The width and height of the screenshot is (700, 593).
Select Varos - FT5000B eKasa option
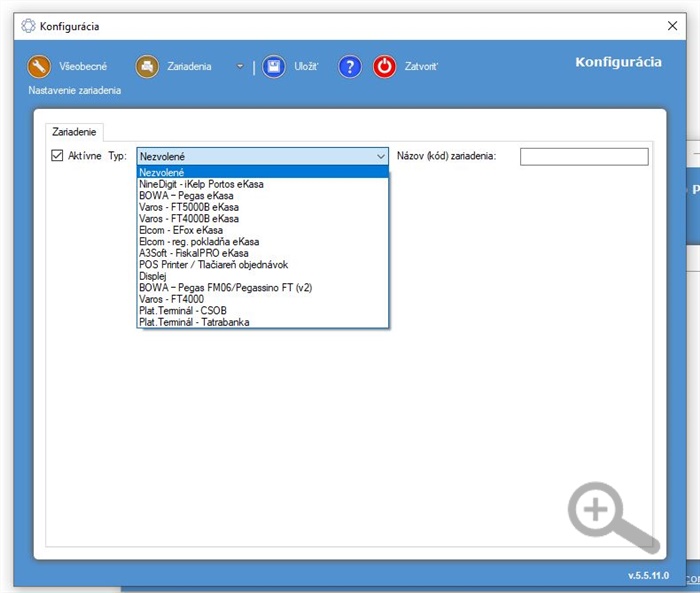point(262,207)
